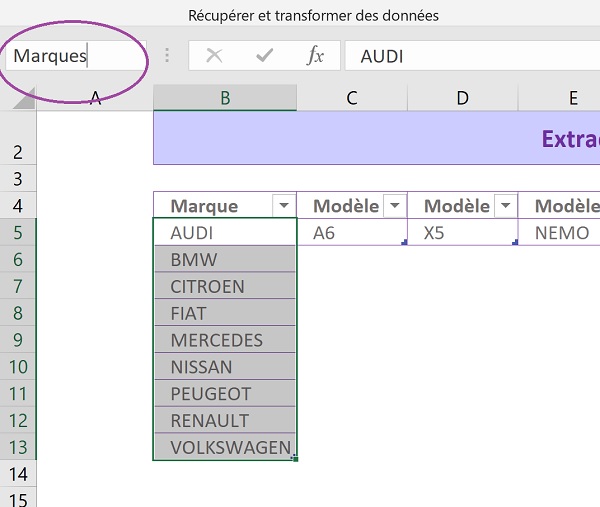Click the MERCEDES cell

pos(225,340)
